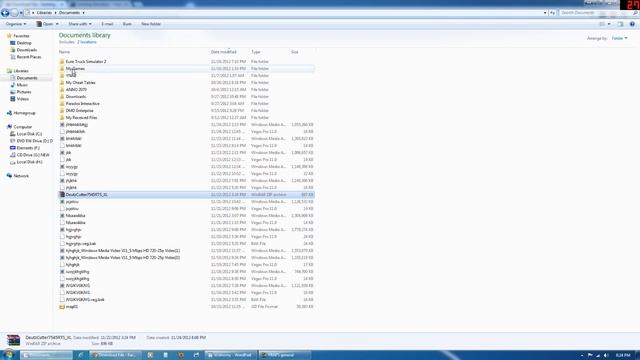This screenshot has width=640, height=360.
Task: Open the address bar history dropdown
Action: click(545, 13)
